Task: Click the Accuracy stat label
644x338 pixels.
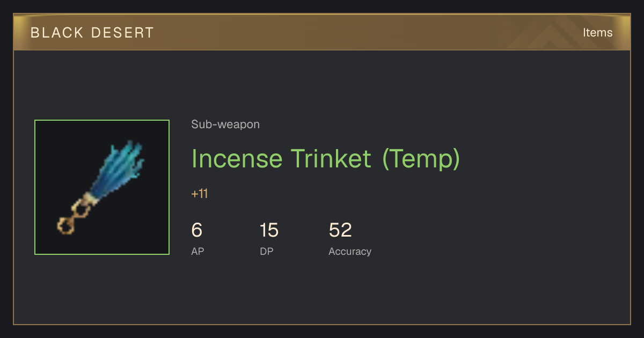Action: 350,252
